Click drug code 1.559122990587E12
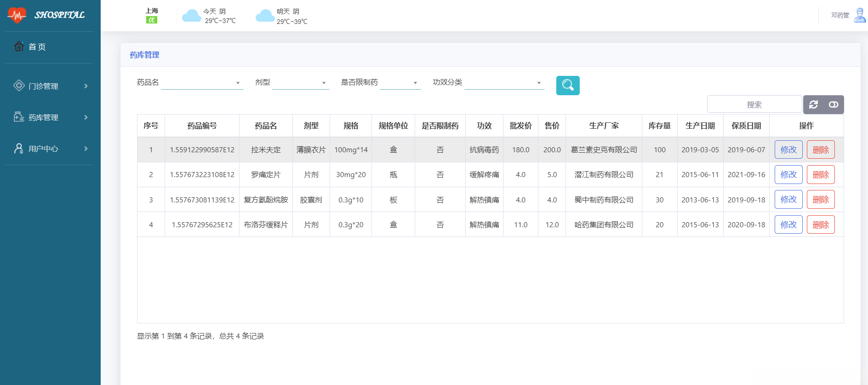 click(202, 149)
